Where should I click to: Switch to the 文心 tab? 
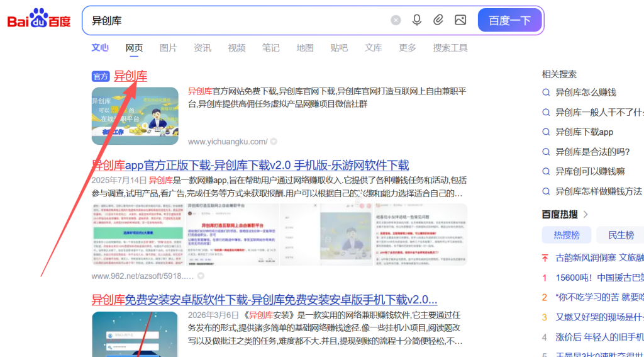(100, 48)
